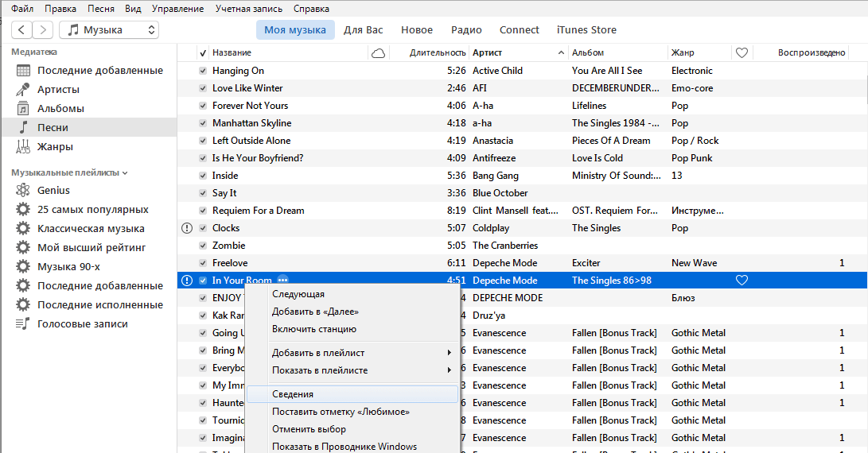This screenshot has height=453, width=868.
Task: Click the heart icon column header
Action: click(741, 52)
